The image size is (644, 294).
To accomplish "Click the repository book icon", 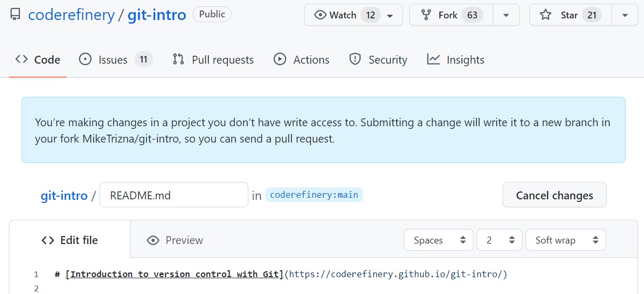I will 16,14.
